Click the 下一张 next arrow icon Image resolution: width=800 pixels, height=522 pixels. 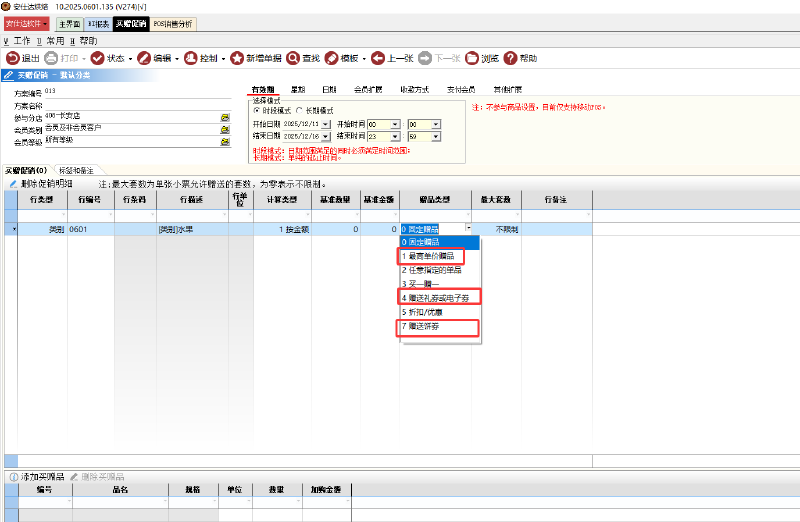coord(425,58)
